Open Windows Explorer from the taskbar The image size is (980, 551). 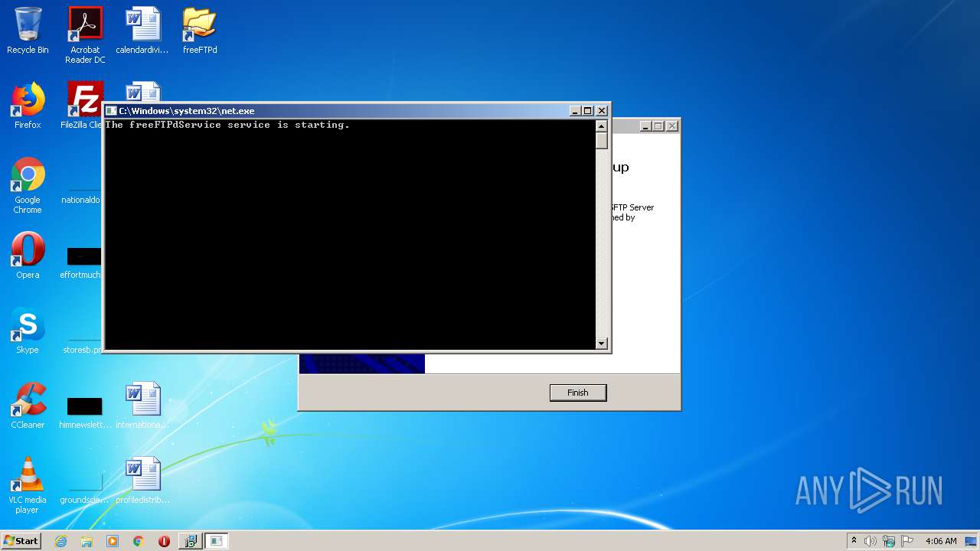[87, 541]
